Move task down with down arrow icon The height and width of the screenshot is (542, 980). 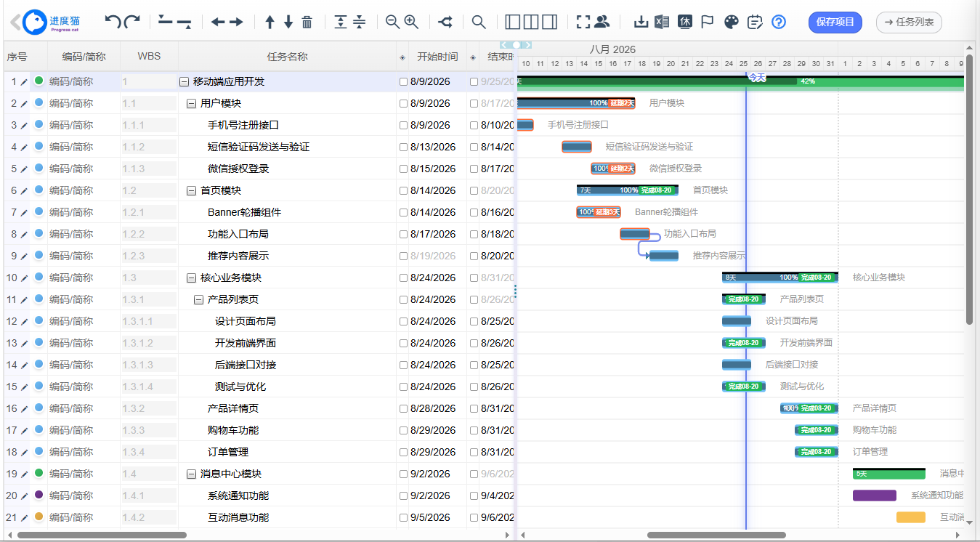288,22
